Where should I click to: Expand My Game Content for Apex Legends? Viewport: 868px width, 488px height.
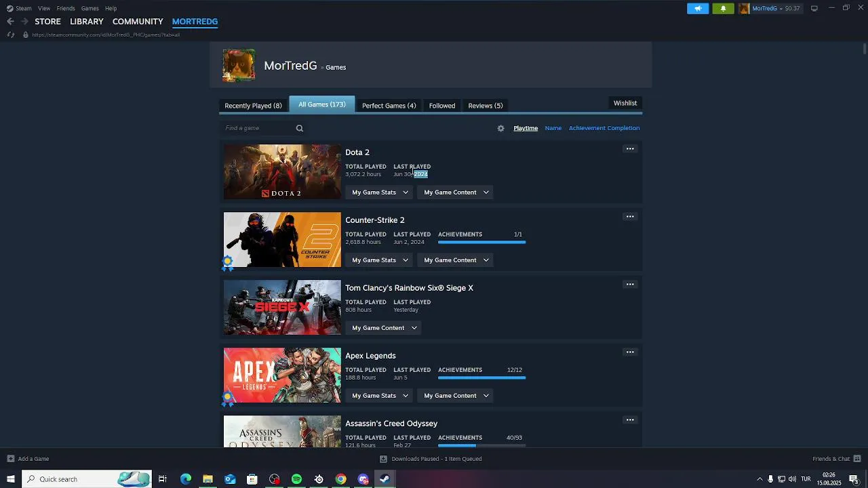coord(456,396)
